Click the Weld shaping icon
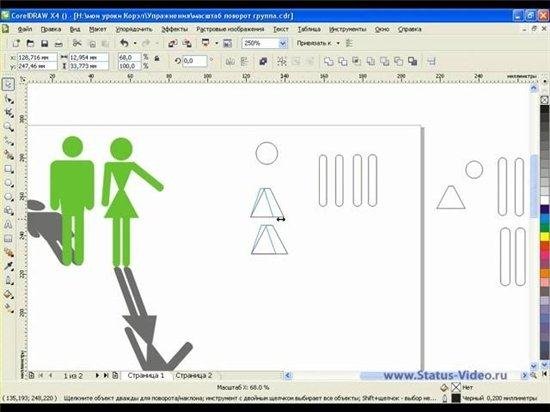 coord(329,62)
